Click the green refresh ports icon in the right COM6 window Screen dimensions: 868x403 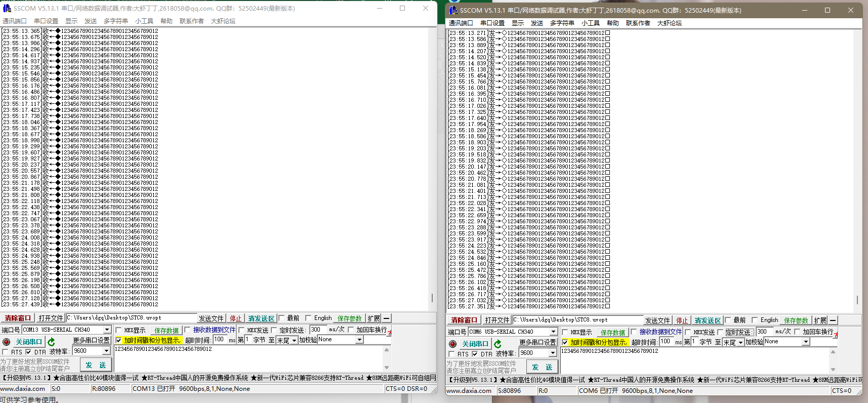pos(498,344)
